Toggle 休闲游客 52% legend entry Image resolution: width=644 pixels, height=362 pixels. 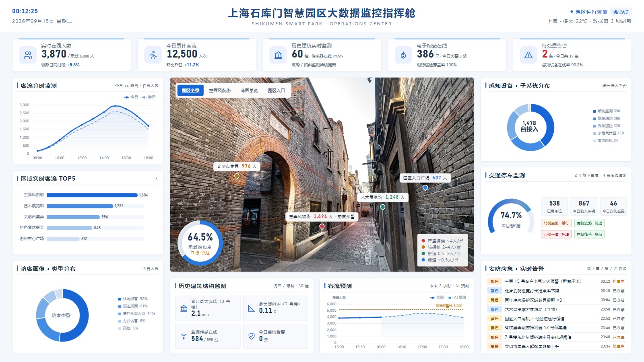point(133,299)
